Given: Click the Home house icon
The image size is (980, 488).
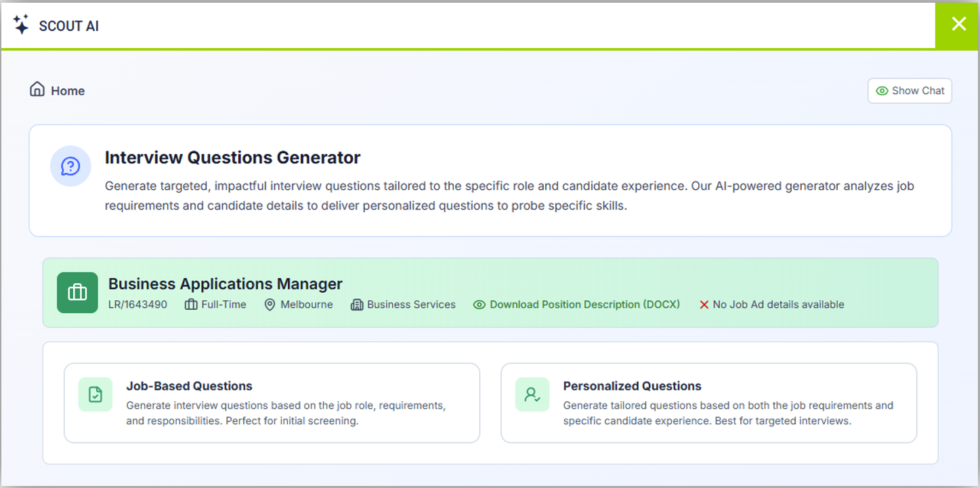Looking at the screenshot, I should pos(37,89).
